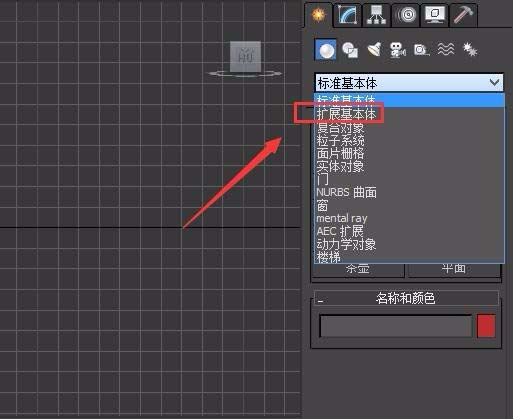Image resolution: width=513 pixels, height=419 pixels.
Task: Choose 标准基本体 in the dropdown list
Action: click(409, 99)
